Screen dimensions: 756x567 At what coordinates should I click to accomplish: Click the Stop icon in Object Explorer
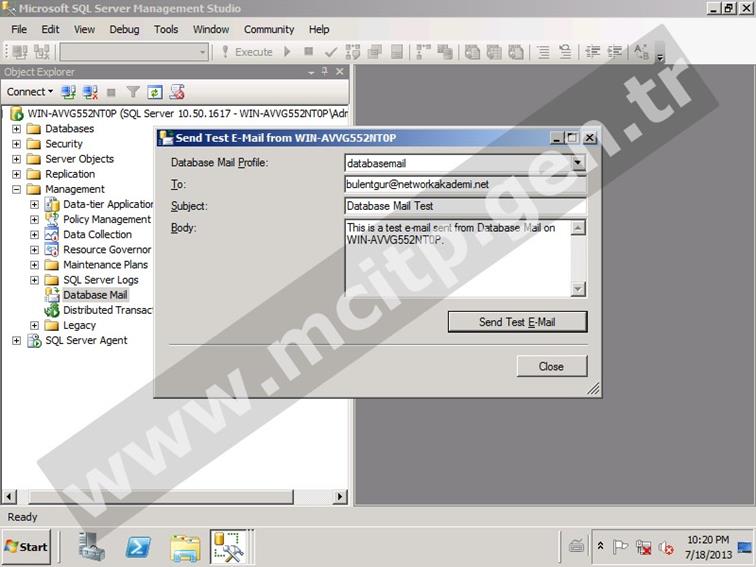[x=111, y=92]
